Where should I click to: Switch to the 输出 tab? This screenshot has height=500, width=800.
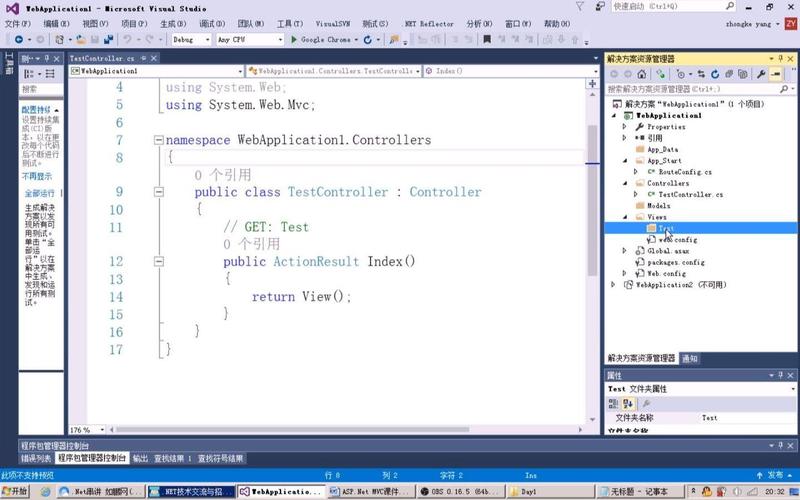pyautogui.click(x=140, y=458)
